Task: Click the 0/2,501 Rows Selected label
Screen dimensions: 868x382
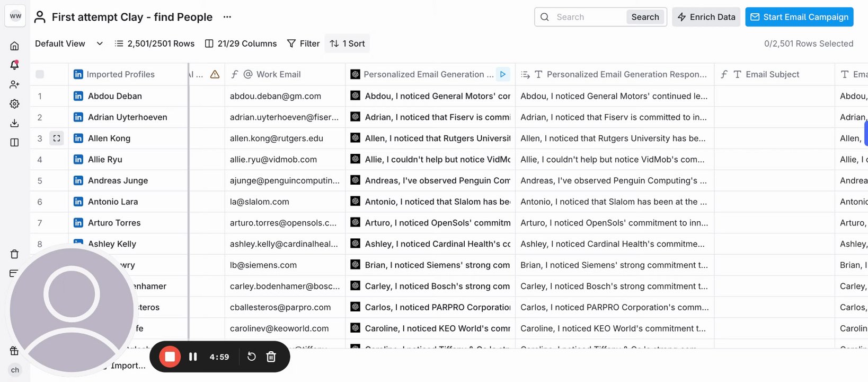Action: (809, 44)
